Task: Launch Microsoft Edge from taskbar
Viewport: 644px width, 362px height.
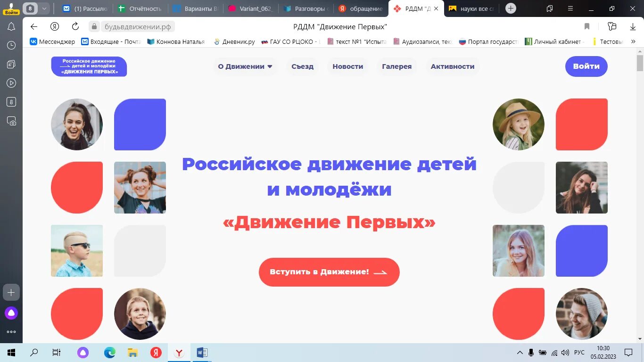Action: (x=110, y=353)
